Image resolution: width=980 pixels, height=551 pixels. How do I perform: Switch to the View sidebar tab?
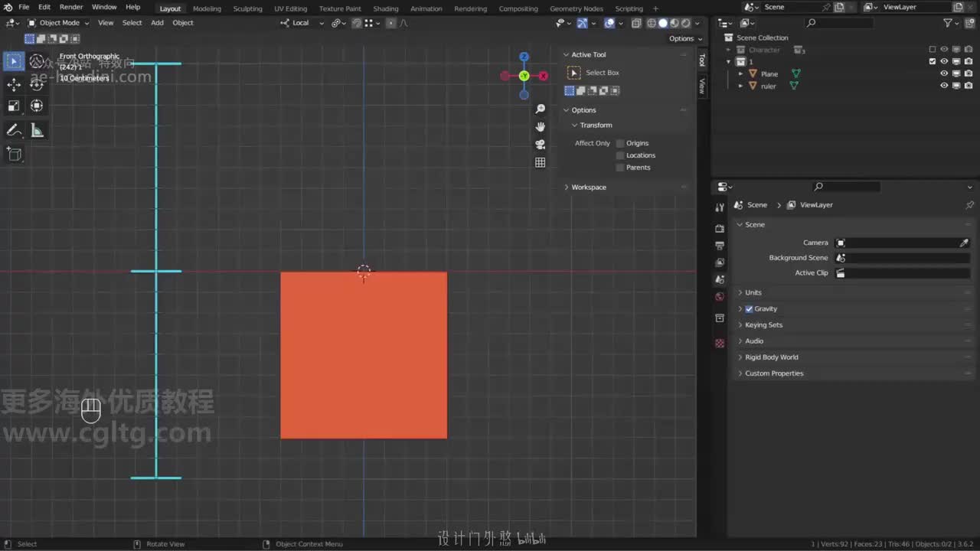[x=702, y=86]
